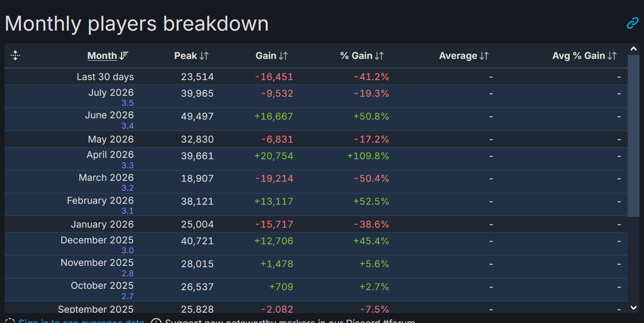Open the 3.3 marker under April 2026
This screenshot has height=323, width=644.
coord(127,166)
